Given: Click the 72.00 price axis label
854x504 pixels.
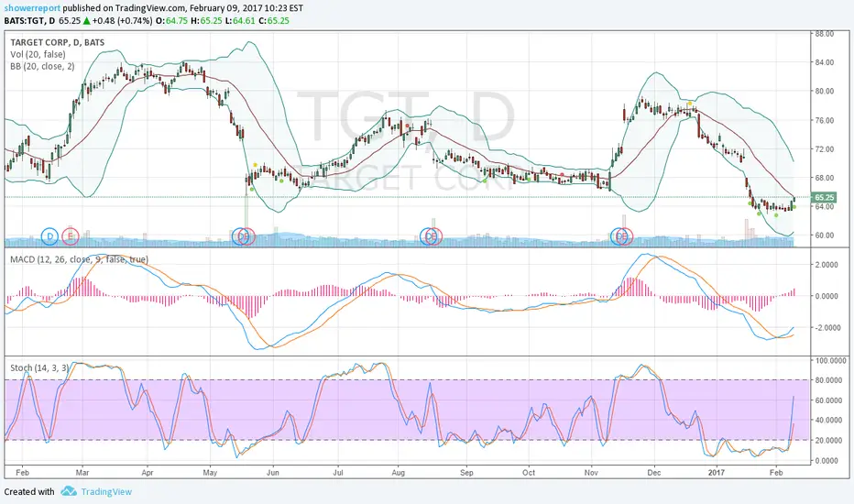Looking at the screenshot, I should (x=824, y=149).
